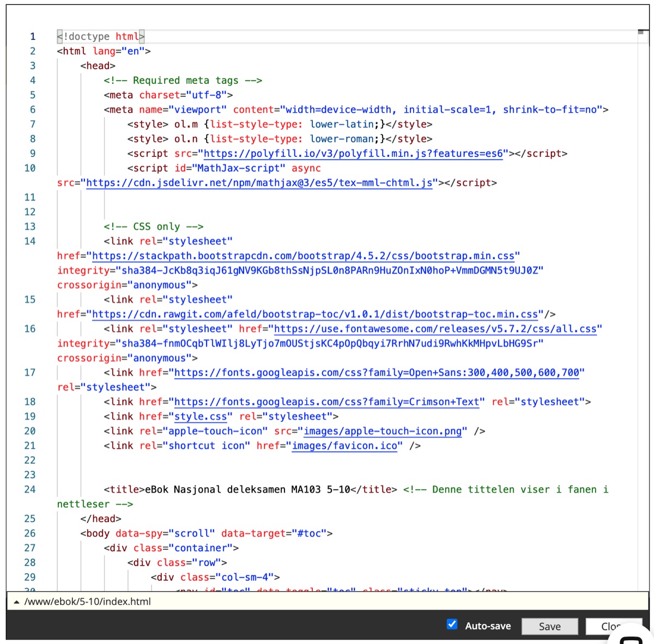This screenshot has width=654, height=644.
Task: Toggle the Auto-save checkbox
Action: point(452,624)
